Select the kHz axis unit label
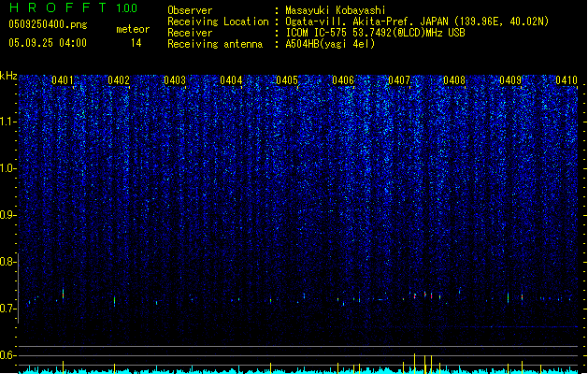The width and height of the screenshot is (588, 374). tap(8, 76)
